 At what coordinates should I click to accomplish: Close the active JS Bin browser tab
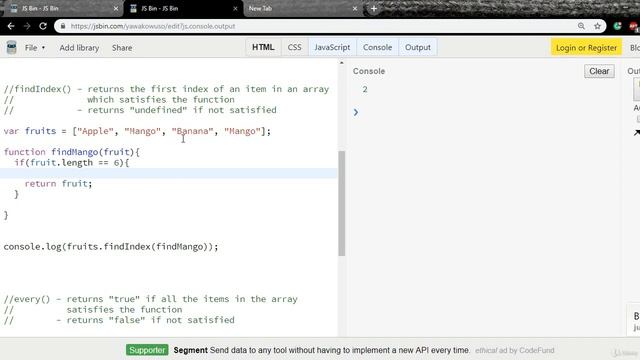[x=235, y=9]
